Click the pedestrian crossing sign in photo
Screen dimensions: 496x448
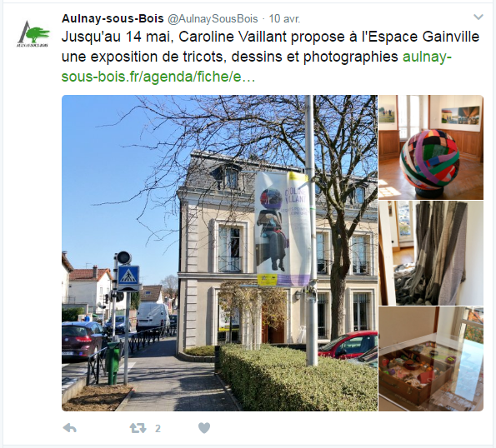tap(128, 276)
